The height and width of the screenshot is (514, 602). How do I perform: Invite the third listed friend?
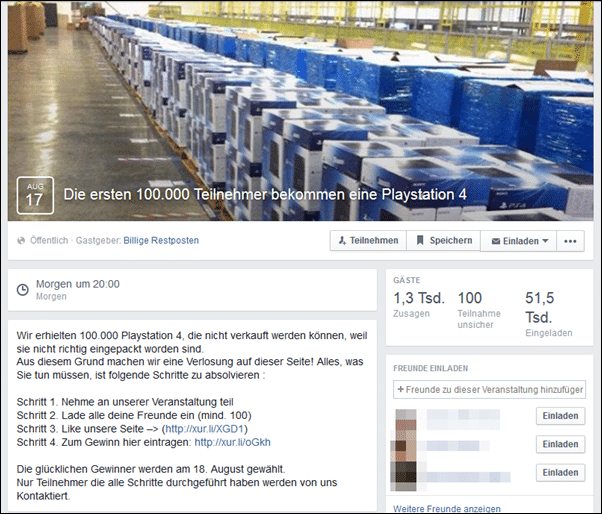[561, 473]
